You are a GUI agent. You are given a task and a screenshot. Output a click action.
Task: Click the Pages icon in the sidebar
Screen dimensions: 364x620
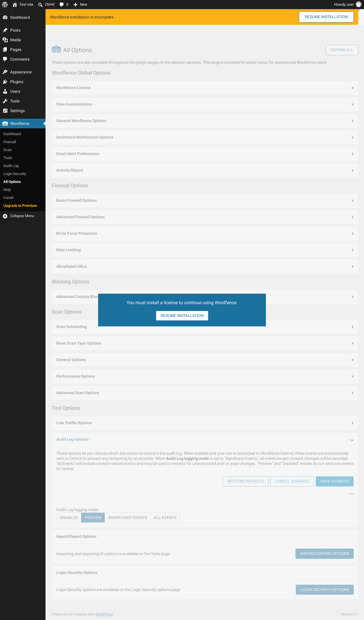[5, 50]
